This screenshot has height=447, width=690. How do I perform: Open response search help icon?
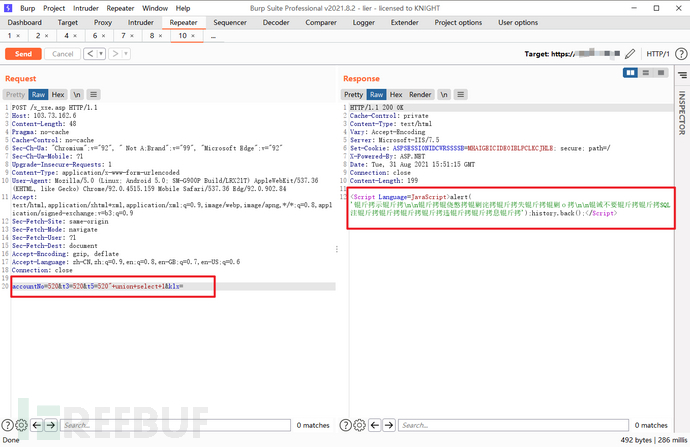[x=345, y=425]
